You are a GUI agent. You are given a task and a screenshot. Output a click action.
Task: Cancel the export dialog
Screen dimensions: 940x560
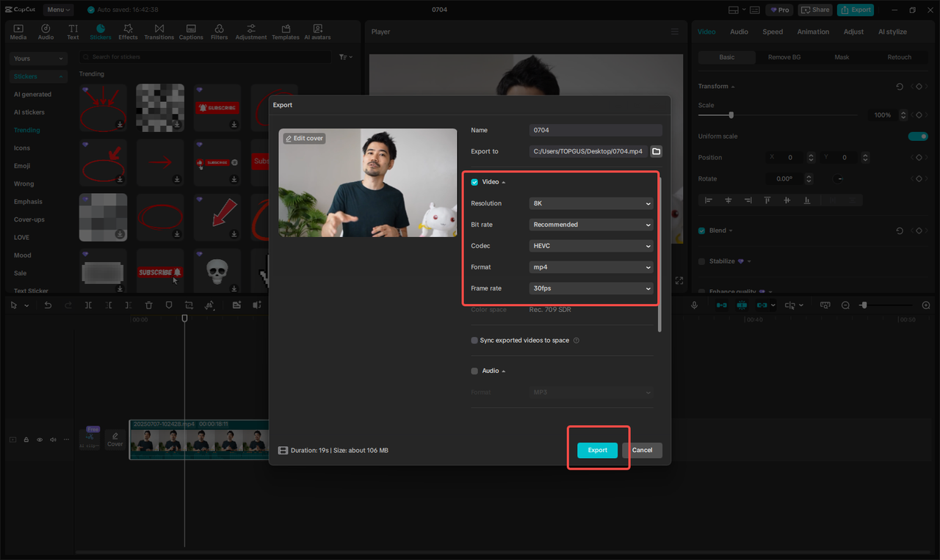[x=642, y=450]
